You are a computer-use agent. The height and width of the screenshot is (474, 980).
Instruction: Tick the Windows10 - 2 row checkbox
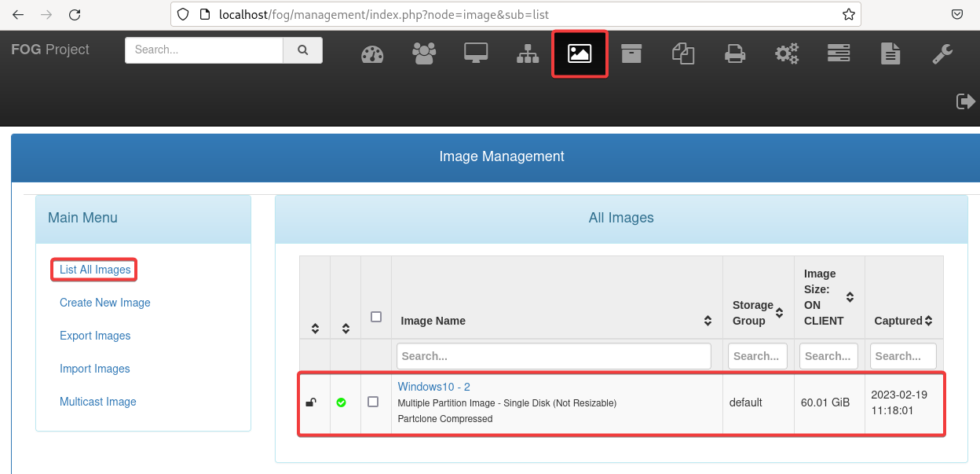click(x=373, y=402)
